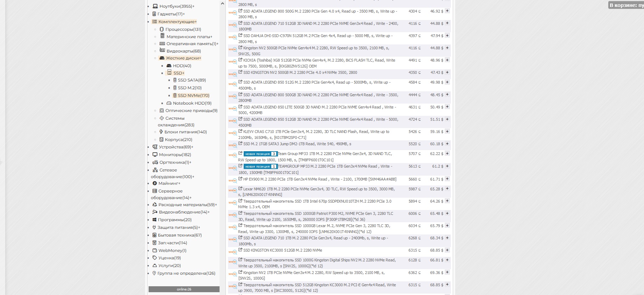
Task: Add ADATA LEGEND 800 500G 46.92$ to cart
Action: 447,11
